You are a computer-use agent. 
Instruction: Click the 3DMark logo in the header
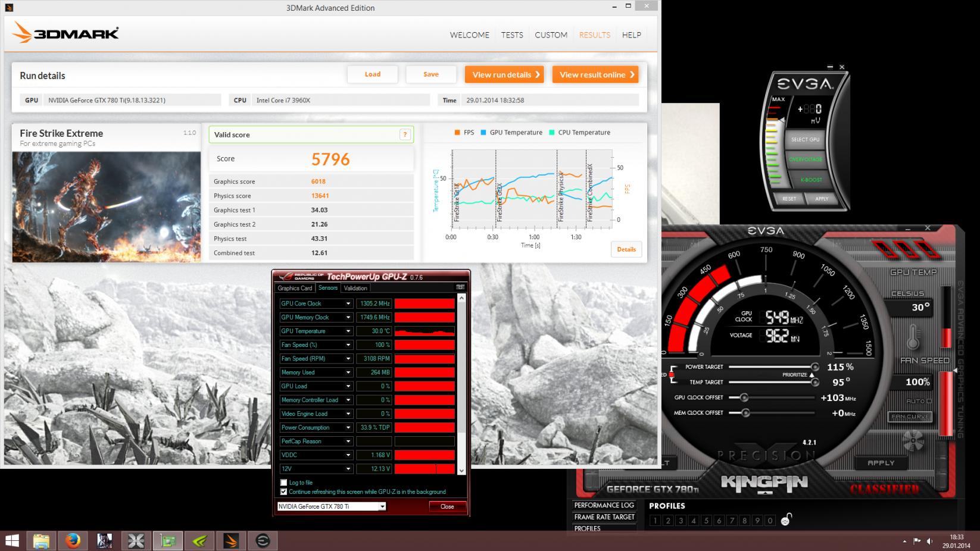point(65,33)
